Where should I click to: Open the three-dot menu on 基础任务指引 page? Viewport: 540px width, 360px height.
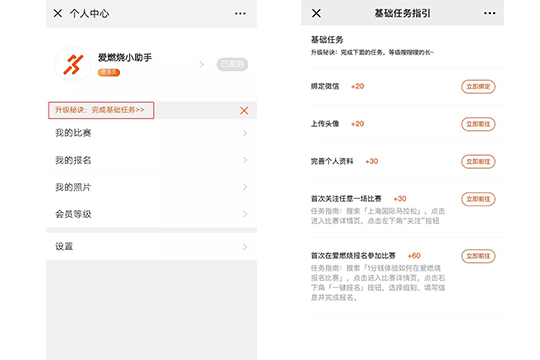tap(490, 13)
